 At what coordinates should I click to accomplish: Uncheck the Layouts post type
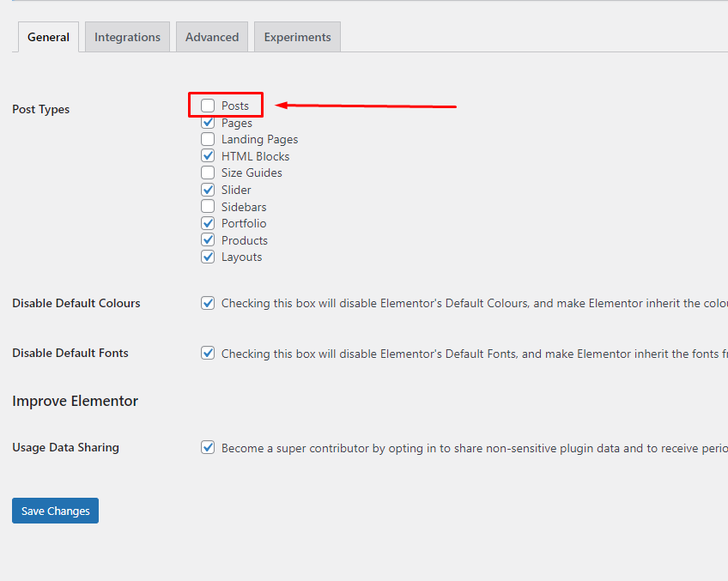(208, 257)
